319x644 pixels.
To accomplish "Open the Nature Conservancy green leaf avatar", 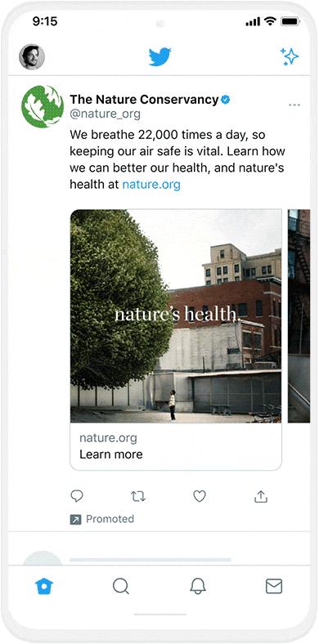I will click(x=43, y=107).
